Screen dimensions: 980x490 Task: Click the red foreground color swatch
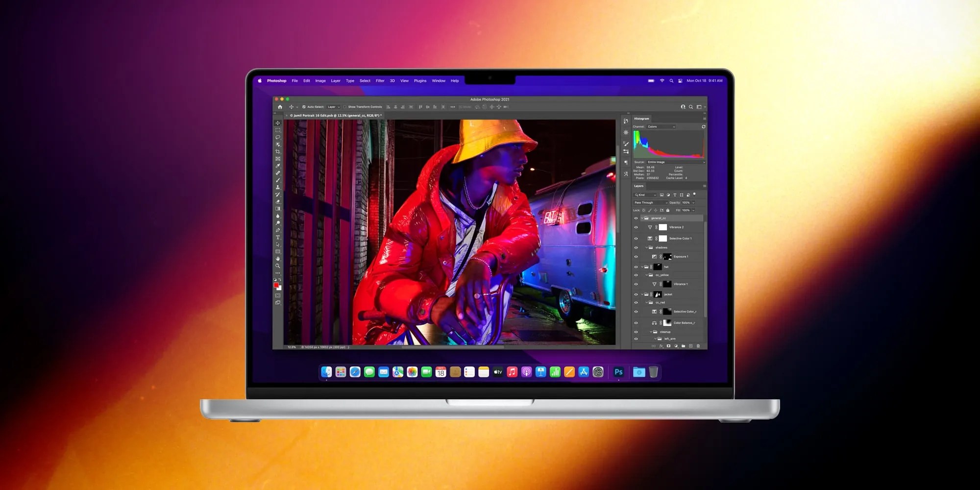tap(277, 285)
